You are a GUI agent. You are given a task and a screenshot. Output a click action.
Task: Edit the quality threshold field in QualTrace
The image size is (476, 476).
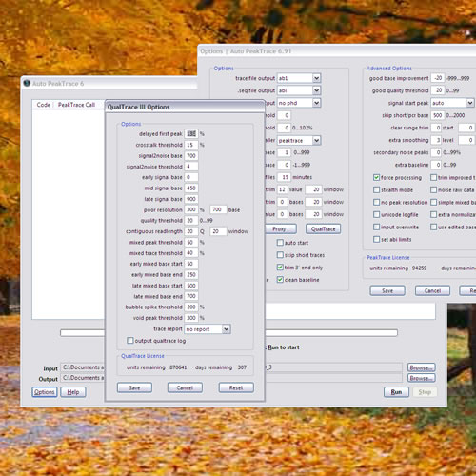[191, 220]
